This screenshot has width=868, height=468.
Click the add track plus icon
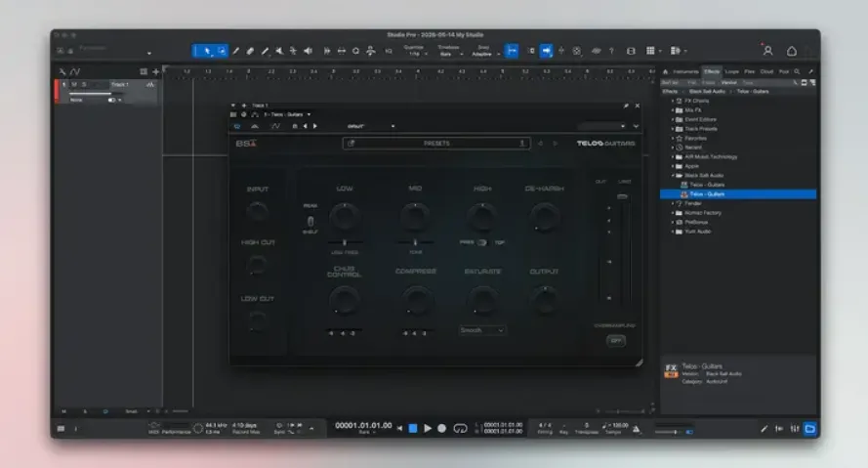tap(155, 71)
